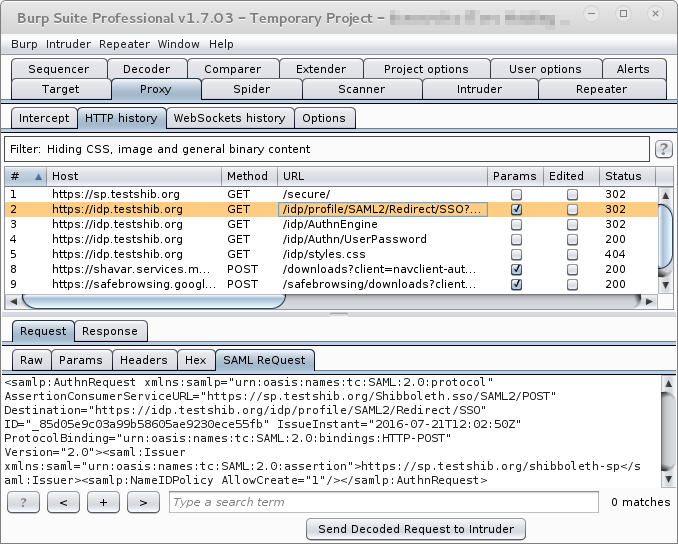Click the plus search options button
Screen dimensions: 678x544
103,502
